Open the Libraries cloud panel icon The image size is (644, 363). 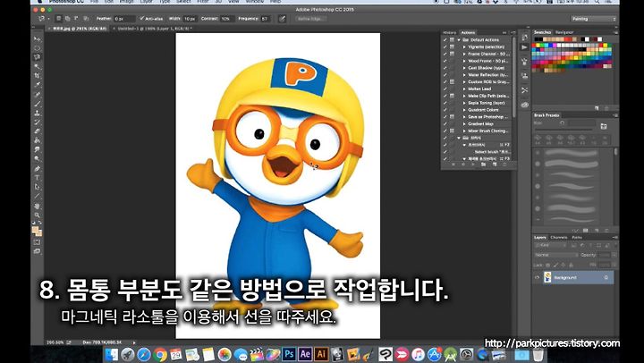(524, 105)
